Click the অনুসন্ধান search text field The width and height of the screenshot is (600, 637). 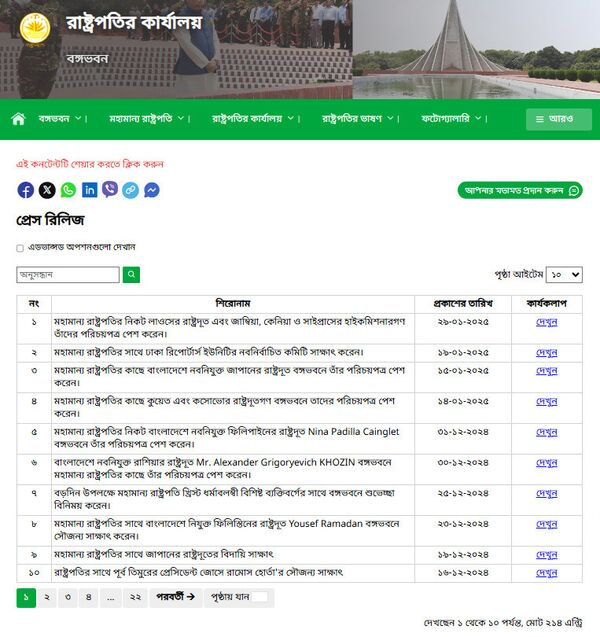coord(68,274)
